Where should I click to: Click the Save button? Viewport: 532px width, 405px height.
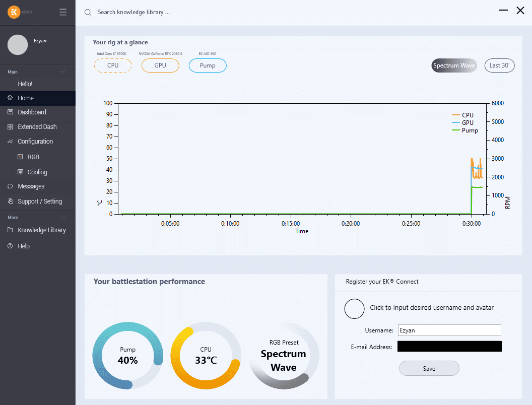coord(429,368)
